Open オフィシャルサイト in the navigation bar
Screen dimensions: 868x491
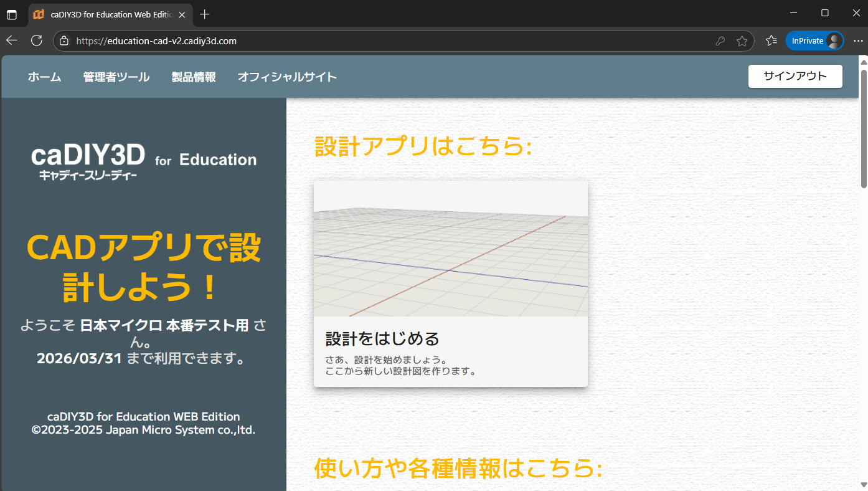[x=288, y=77]
